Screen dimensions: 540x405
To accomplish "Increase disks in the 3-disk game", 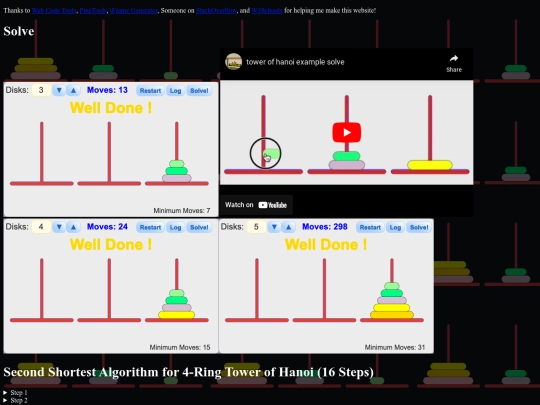I will point(73,90).
